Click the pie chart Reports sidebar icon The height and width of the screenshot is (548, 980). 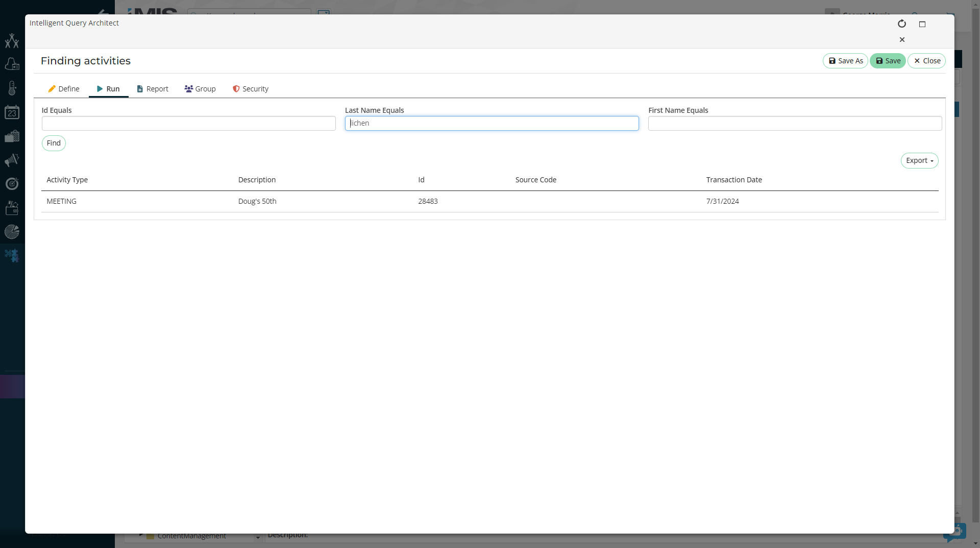click(x=12, y=232)
